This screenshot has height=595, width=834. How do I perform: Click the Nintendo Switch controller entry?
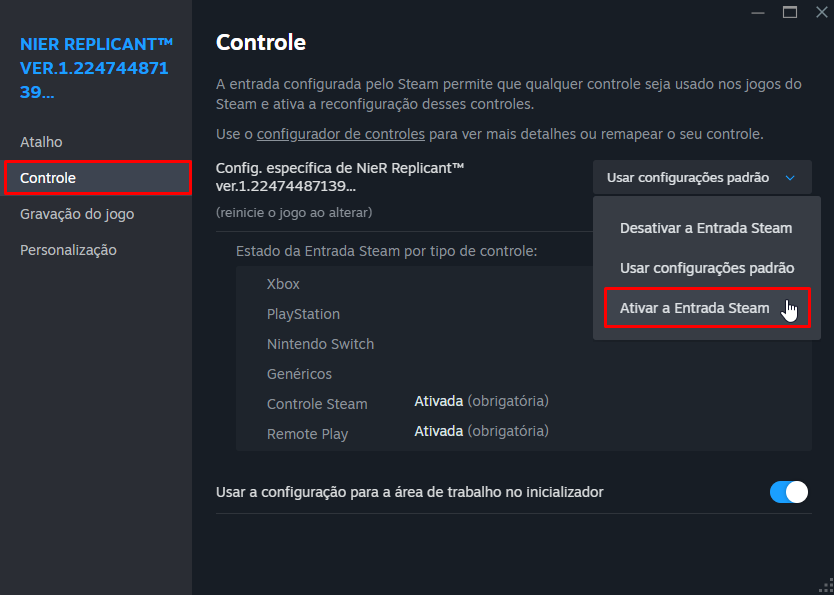tap(320, 343)
